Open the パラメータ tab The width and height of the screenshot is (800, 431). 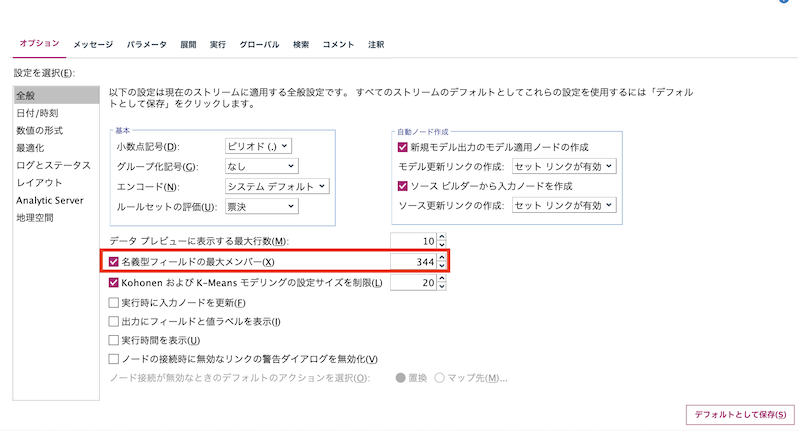click(x=147, y=45)
